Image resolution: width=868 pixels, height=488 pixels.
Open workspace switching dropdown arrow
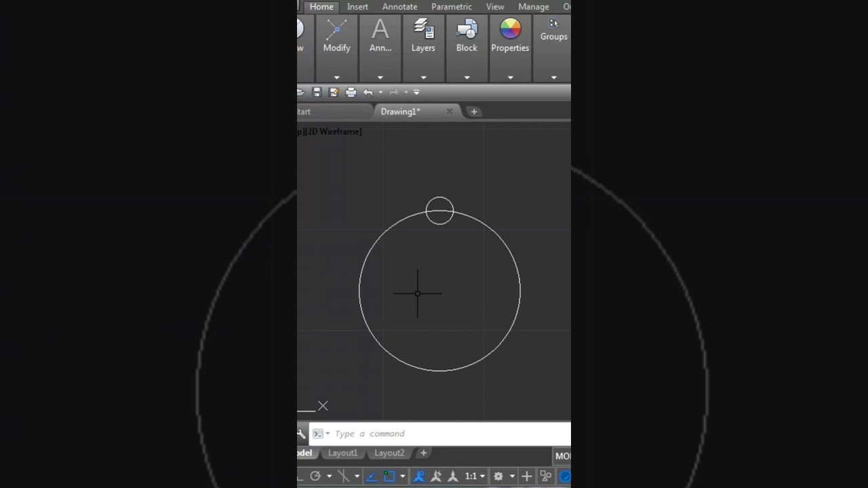[x=512, y=476]
